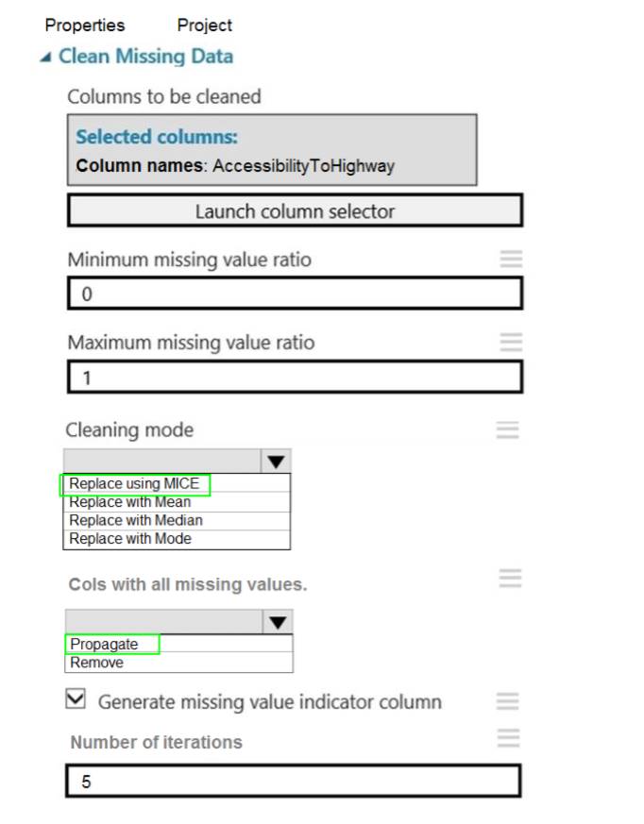The image size is (644, 824).
Task: Open options icon next to Cleaning mode
Action: coord(507,429)
